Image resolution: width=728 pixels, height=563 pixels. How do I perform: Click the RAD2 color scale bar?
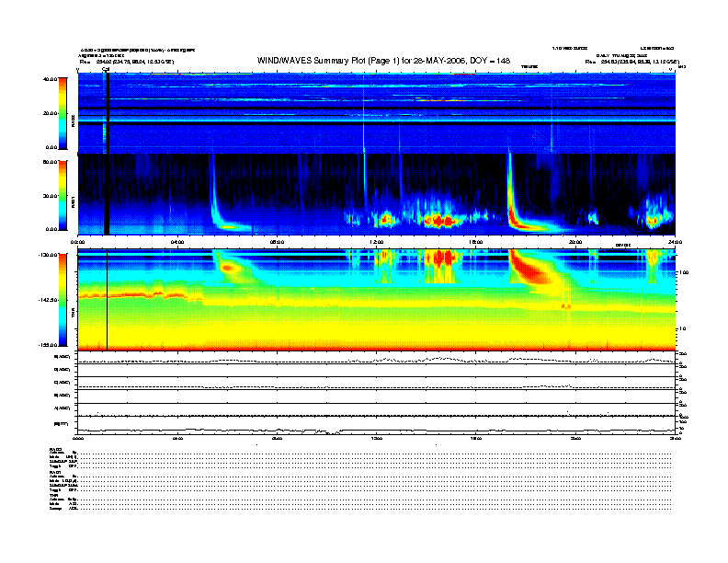pyautogui.click(x=63, y=113)
